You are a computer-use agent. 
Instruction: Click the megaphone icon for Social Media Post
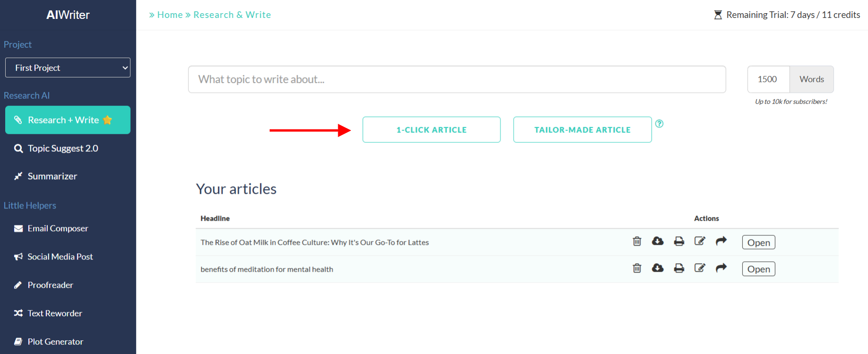(18, 257)
